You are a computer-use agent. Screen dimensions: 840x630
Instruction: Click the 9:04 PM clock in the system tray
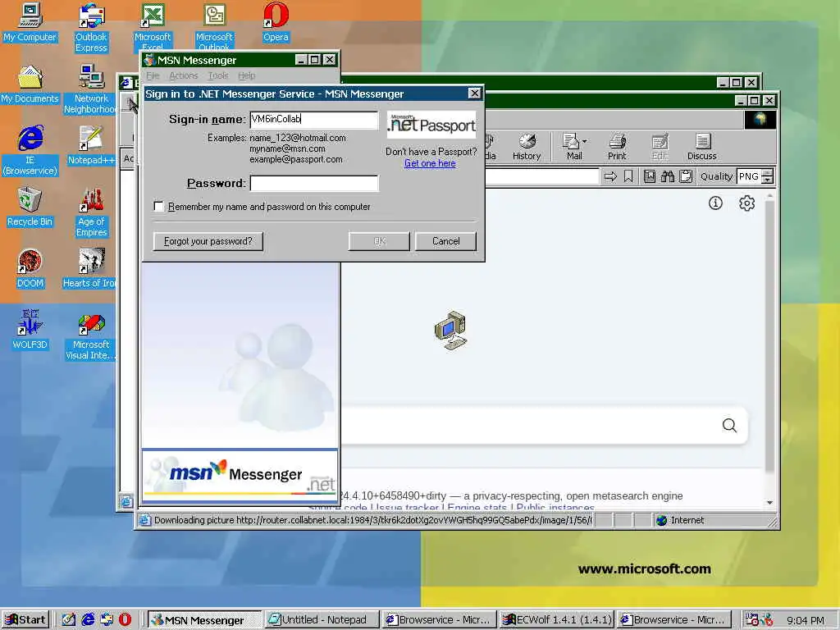(806, 620)
